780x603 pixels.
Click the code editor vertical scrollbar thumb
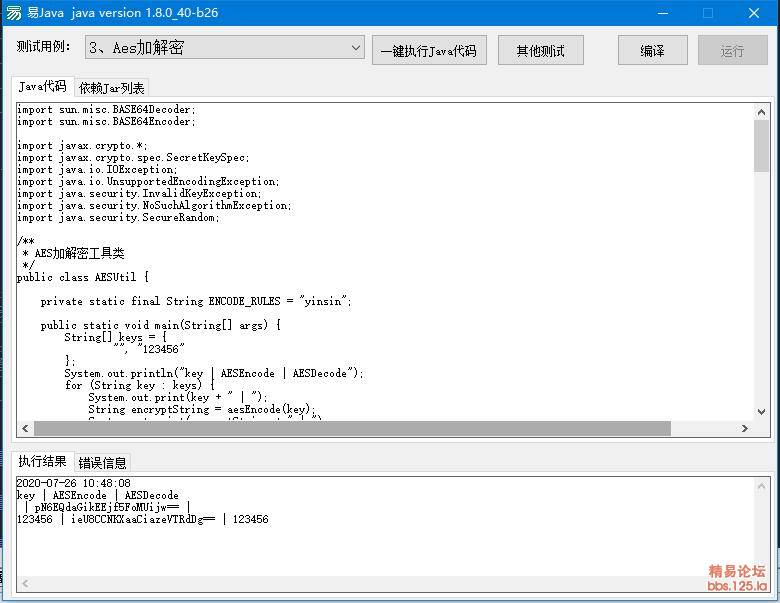[x=761, y=145]
